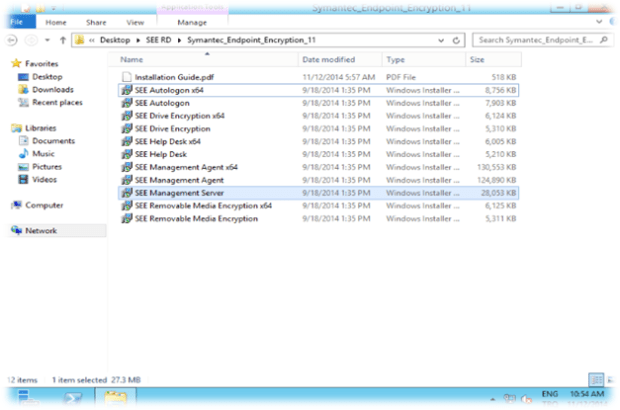Collapse the Libraries tree node
620x410 pixels.
(x=8, y=128)
